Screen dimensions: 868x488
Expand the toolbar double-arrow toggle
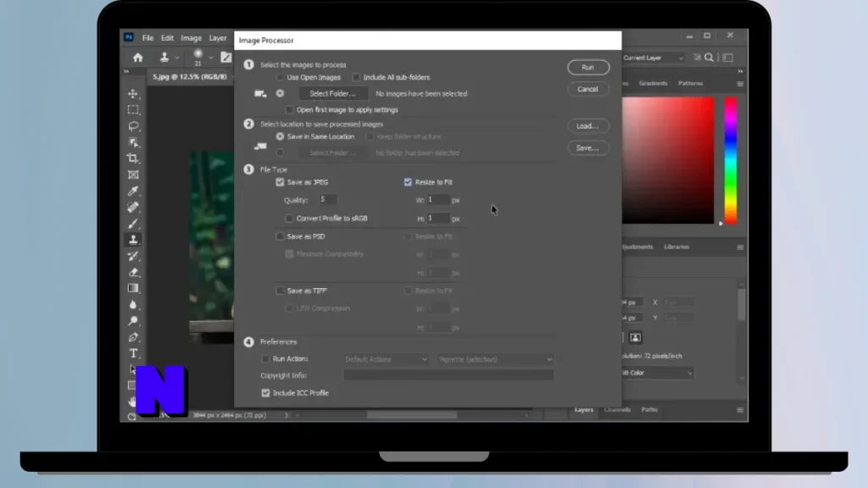click(x=126, y=71)
